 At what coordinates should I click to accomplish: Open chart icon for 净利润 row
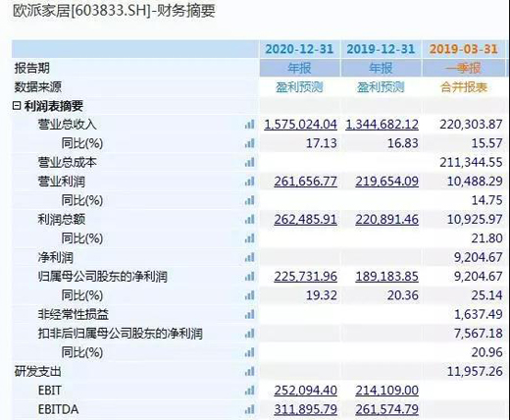(x=249, y=258)
